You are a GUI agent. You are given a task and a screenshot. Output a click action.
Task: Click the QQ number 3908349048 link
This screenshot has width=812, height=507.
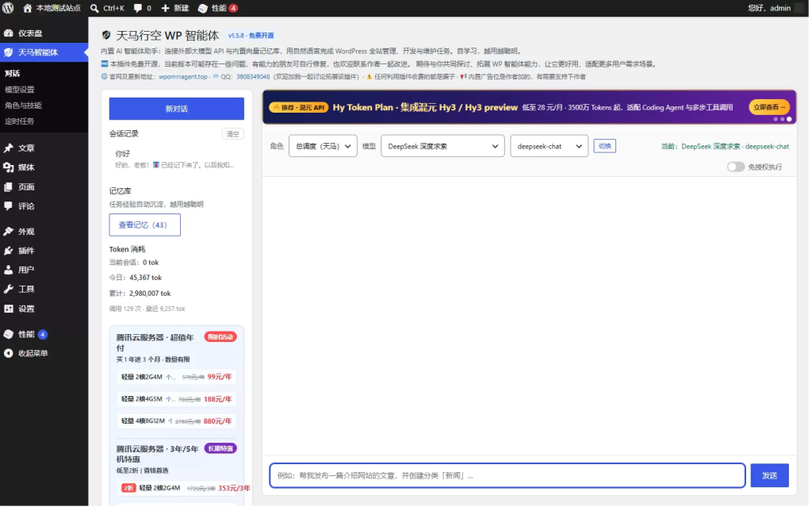(x=254, y=77)
